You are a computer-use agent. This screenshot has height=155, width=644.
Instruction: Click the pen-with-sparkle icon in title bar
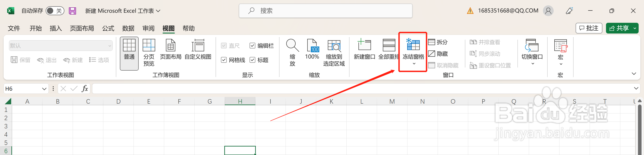pyautogui.click(x=569, y=11)
